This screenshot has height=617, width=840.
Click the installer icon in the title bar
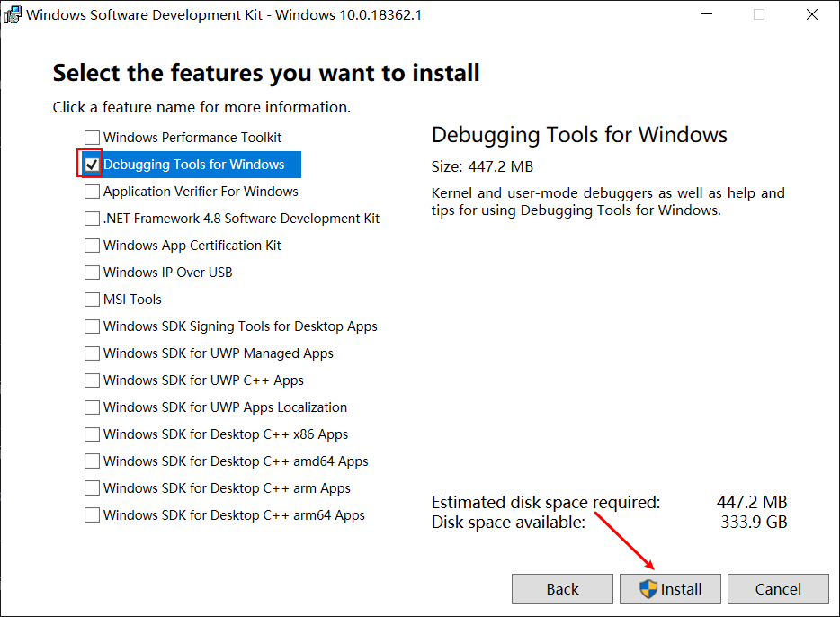click(13, 14)
